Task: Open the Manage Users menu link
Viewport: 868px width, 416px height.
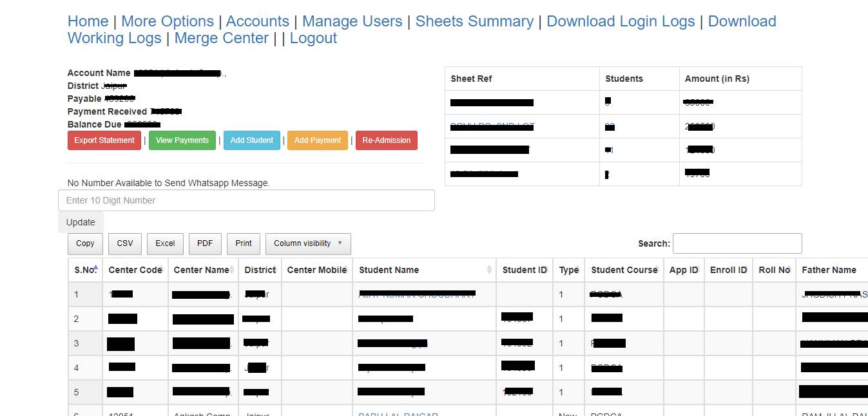Action: [x=352, y=21]
